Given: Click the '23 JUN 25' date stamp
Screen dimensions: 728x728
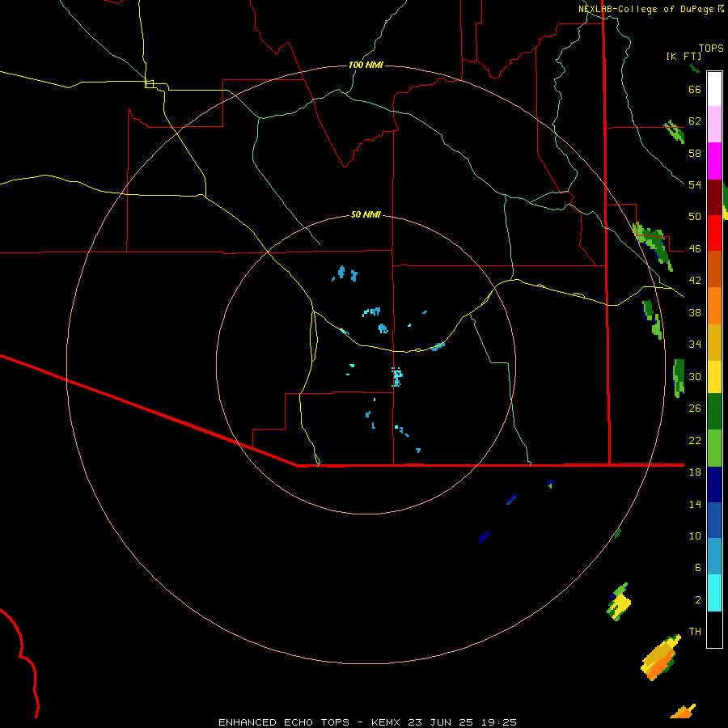Looking at the screenshot, I should [x=441, y=722].
